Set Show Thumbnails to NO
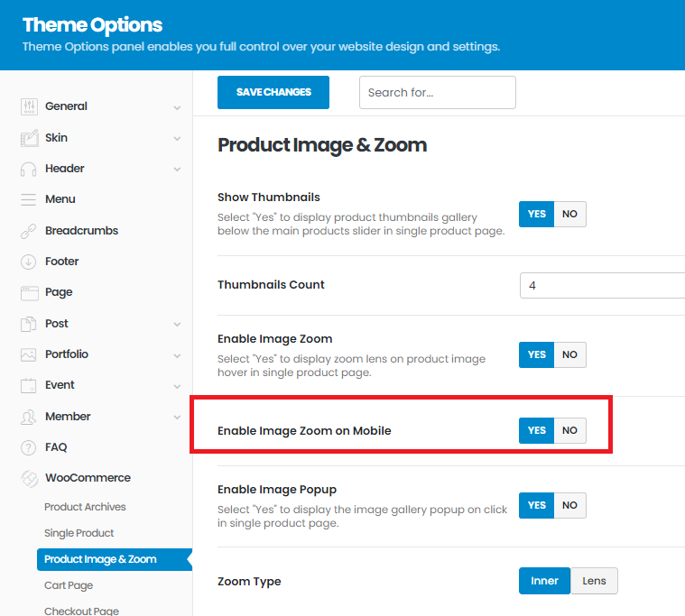 [569, 214]
